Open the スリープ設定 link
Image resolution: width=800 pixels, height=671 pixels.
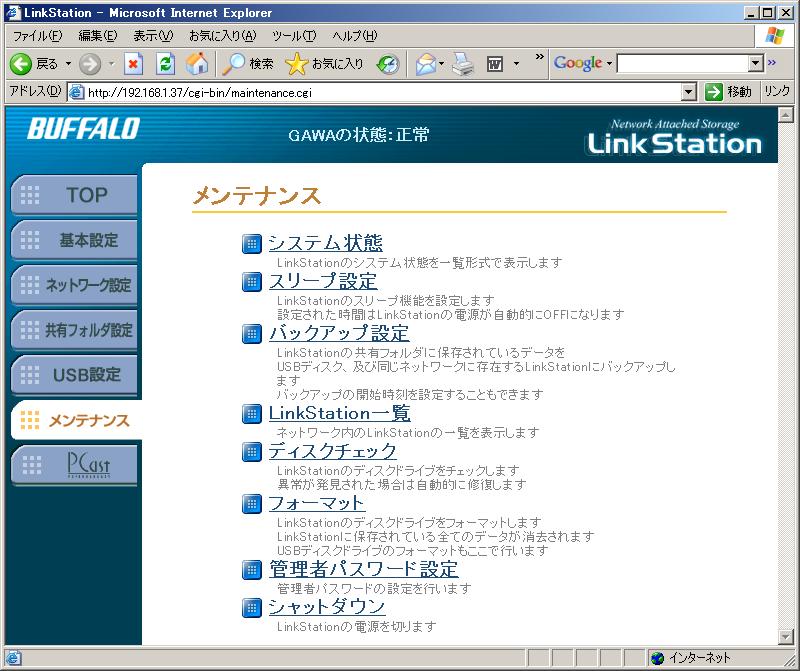[323, 281]
